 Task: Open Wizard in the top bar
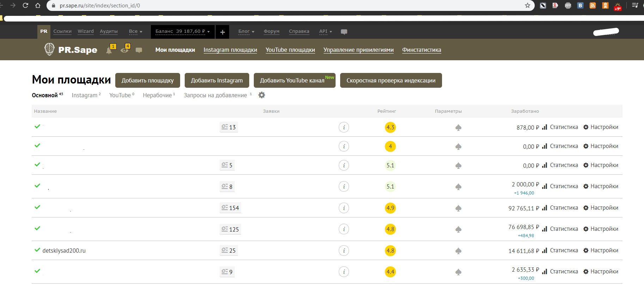click(x=86, y=31)
